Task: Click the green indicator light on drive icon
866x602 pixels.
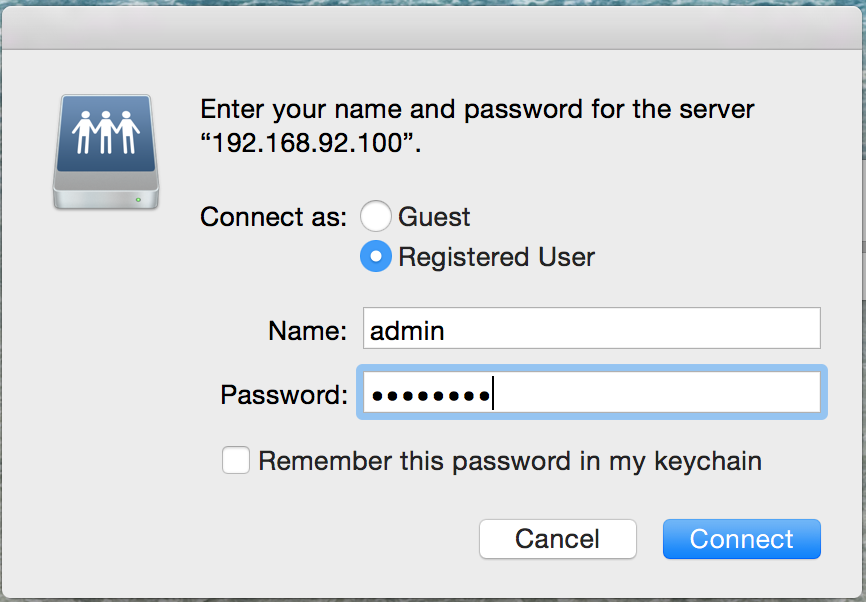Action: 138,199
